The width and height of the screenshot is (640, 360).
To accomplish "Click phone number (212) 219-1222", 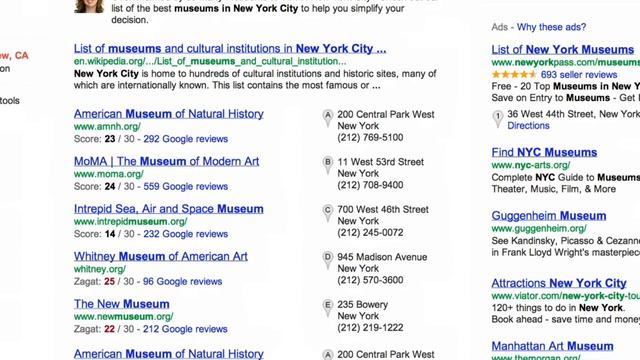I will 370,328.
